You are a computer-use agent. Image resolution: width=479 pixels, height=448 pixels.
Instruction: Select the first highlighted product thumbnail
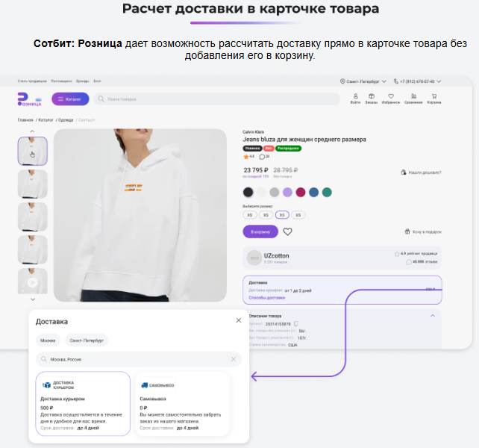32,151
